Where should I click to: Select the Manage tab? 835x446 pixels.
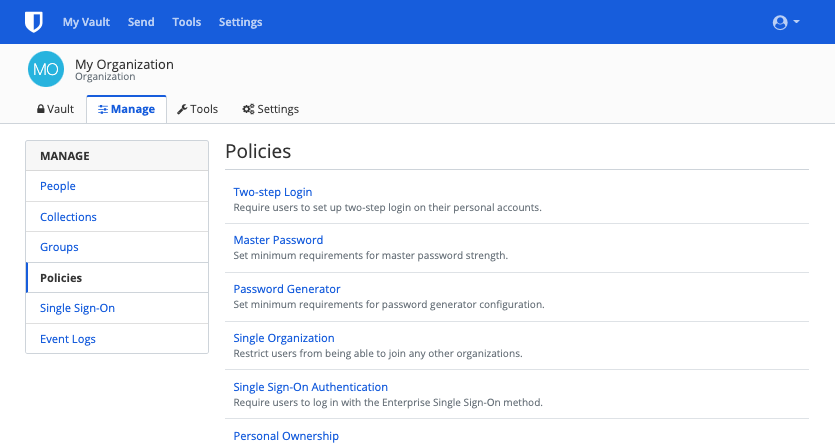coord(127,109)
